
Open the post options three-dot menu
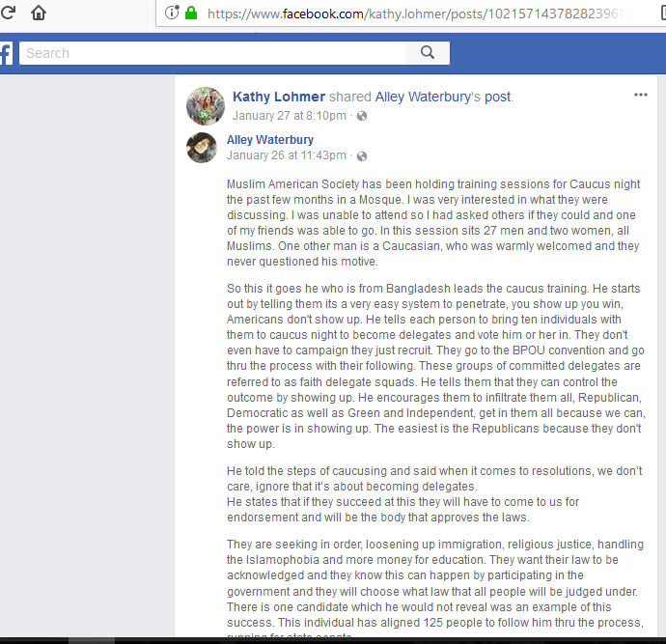(x=641, y=95)
